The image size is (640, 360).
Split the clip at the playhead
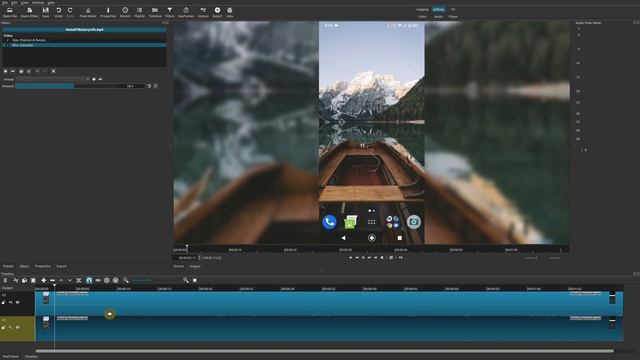79,280
